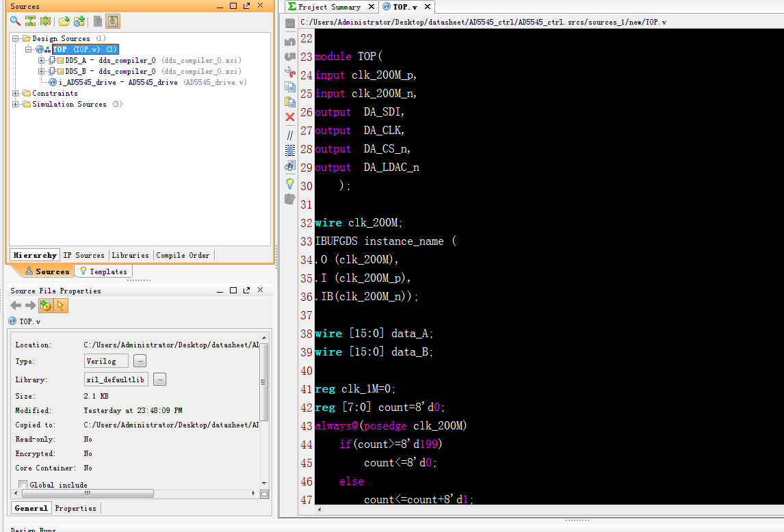
Task: Open the IP Sources tab
Action: pos(83,255)
